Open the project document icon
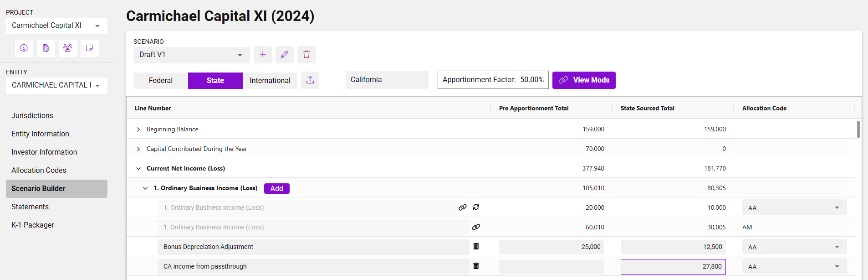The height and width of the screenshot is (280, 868). click(x=46, y=48)
